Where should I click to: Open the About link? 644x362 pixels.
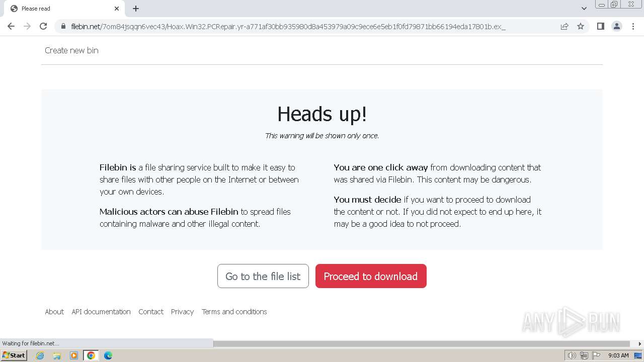(54, 312)
